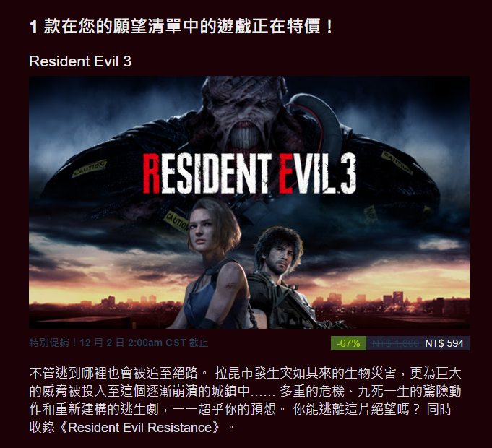Click the Resident Evil 3 banner logo text
This screenshot has height=448, width=492.
pos(249,173)
